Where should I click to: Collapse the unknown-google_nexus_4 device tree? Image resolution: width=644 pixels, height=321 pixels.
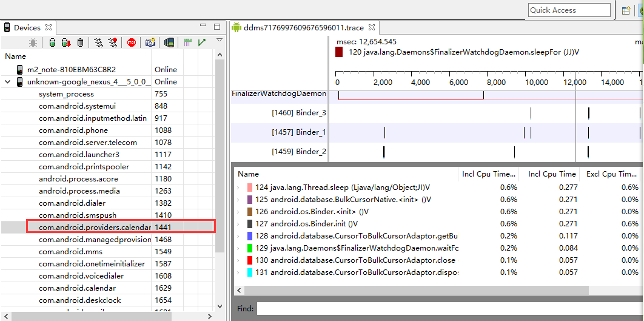click(8, 82)
